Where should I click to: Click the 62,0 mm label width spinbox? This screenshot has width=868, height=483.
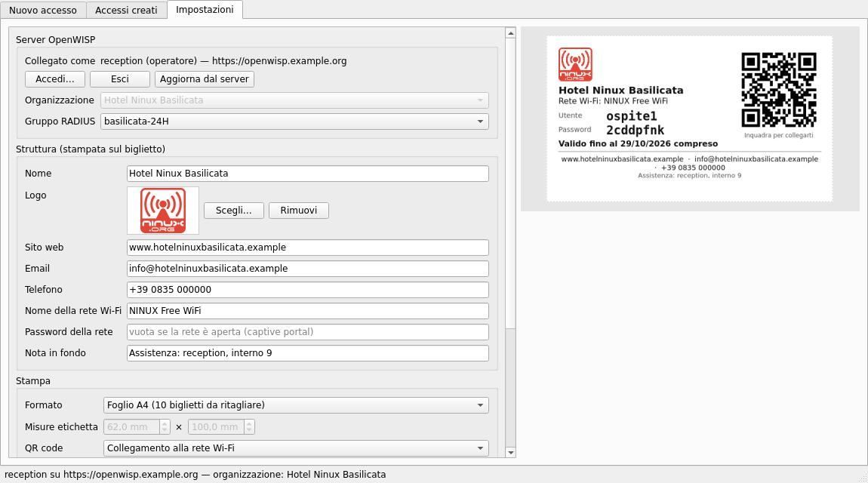tap(137, 427)
